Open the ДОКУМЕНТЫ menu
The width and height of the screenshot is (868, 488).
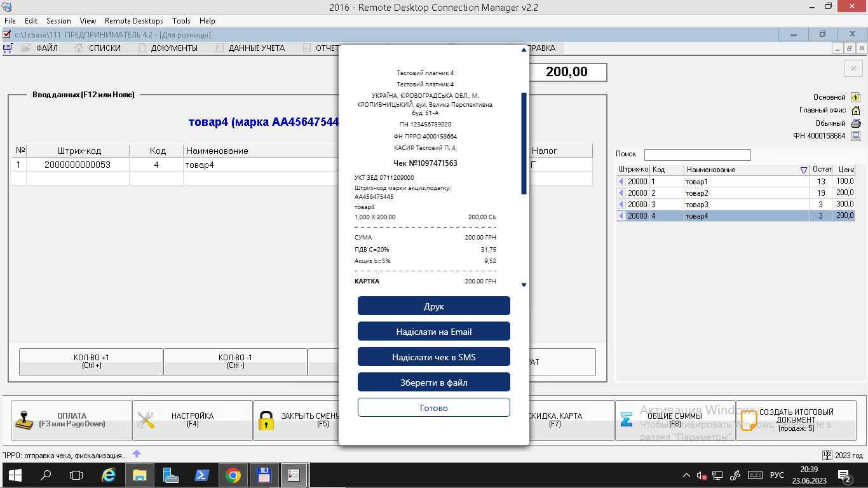173,48
